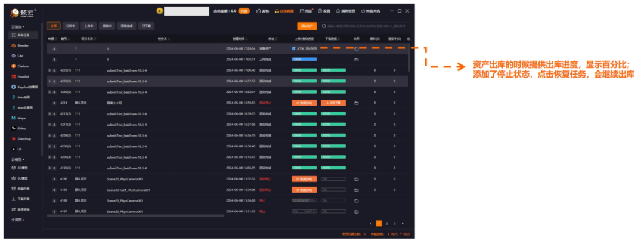Expand the 全景图 sidebar section
This screenshot has width=644, height=244.
tap(18, 220)
